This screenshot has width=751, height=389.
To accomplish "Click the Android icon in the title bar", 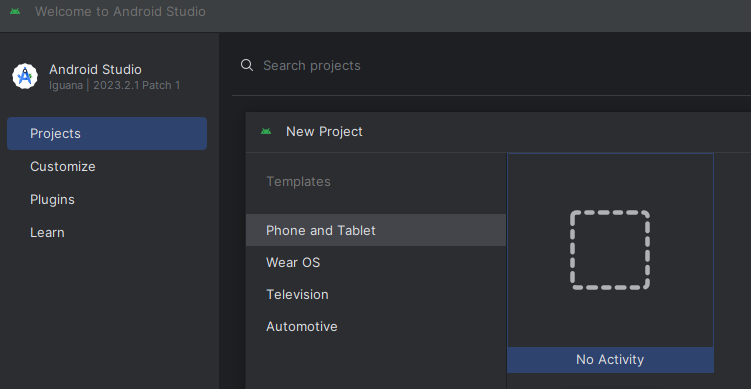I will [15, 11].
